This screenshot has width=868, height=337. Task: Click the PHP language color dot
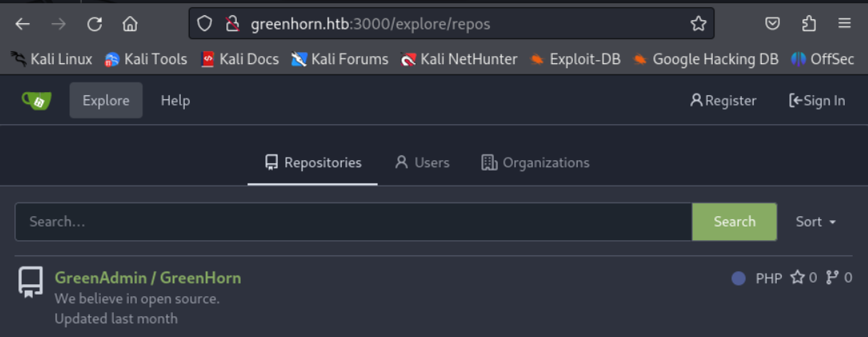click(x=738, y=279)
